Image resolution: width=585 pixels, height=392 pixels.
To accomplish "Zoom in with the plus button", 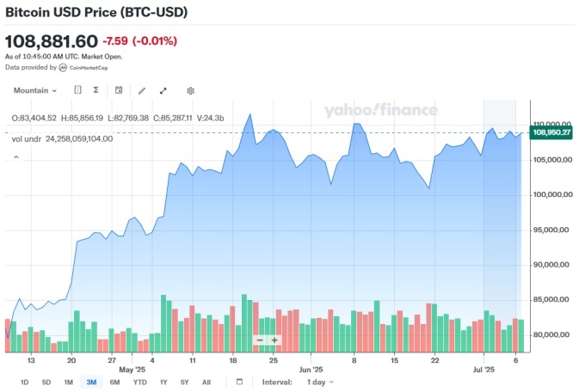I will click(274, 340).
